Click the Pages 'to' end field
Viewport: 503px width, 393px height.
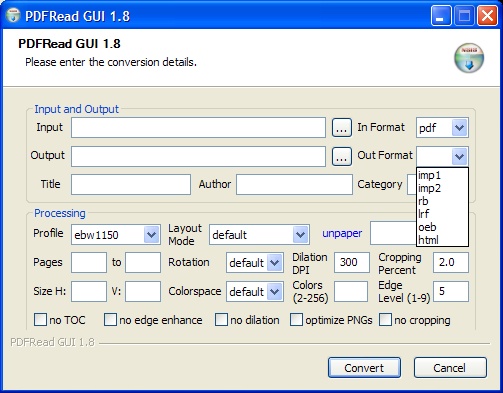(143, 263)
